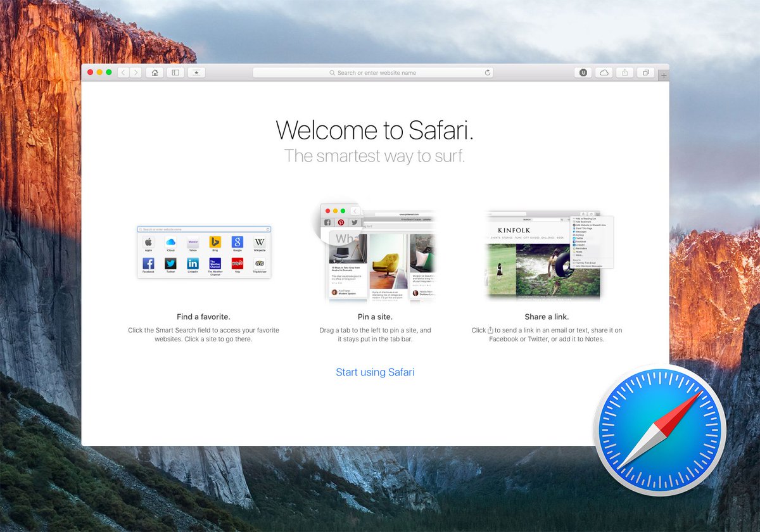
Task: Click the pinned tabs Pinterest illustration
Action: [378, 253]
